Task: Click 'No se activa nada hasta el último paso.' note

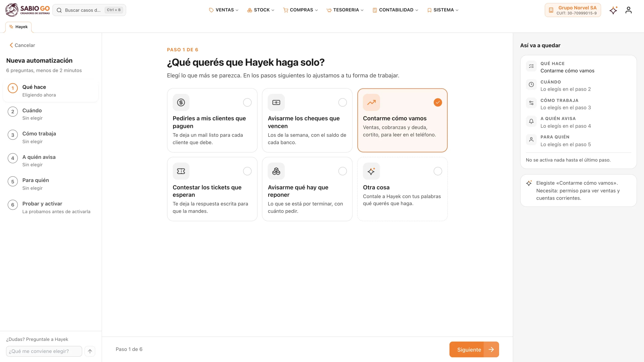Action: pyautogui.click(x=568, y=160)
